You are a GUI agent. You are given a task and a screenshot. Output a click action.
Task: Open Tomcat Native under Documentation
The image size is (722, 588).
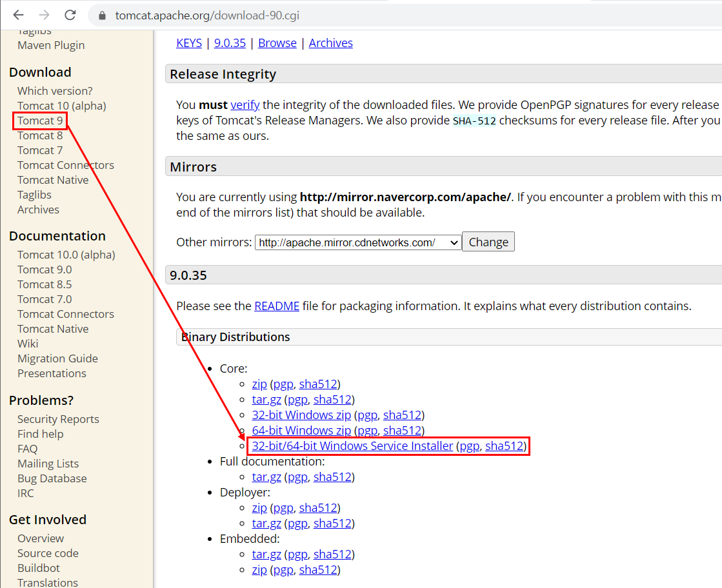tap(53, 329)
